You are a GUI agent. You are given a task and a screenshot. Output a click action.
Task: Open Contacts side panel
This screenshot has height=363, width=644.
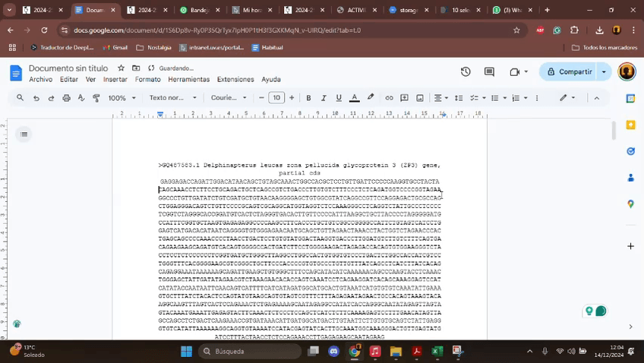tap(630, 178)
